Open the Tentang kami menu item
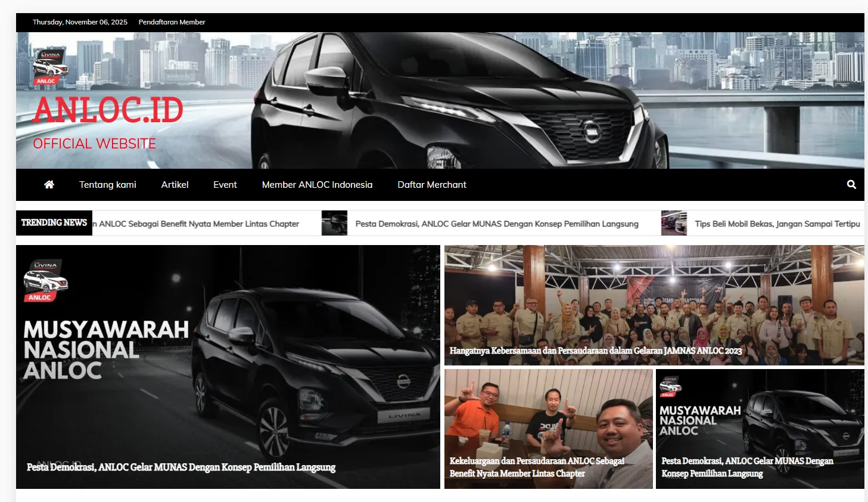Screen dimensions: 868x502 pyautogui.click(x=107, y=185)
